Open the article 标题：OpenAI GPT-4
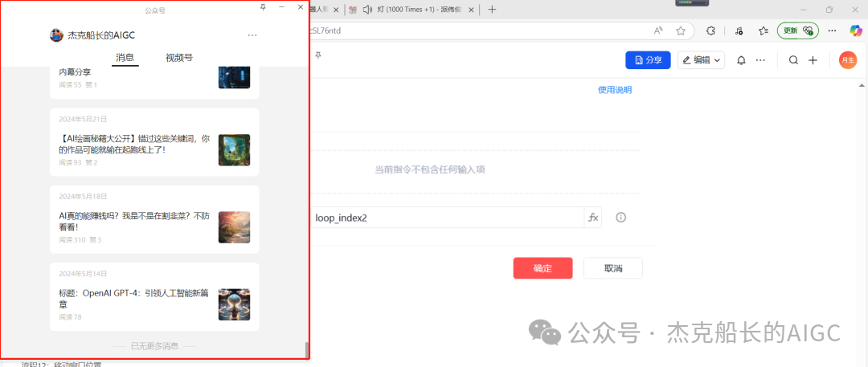Screen dimensions: 868x367 [x=154, y=297]
